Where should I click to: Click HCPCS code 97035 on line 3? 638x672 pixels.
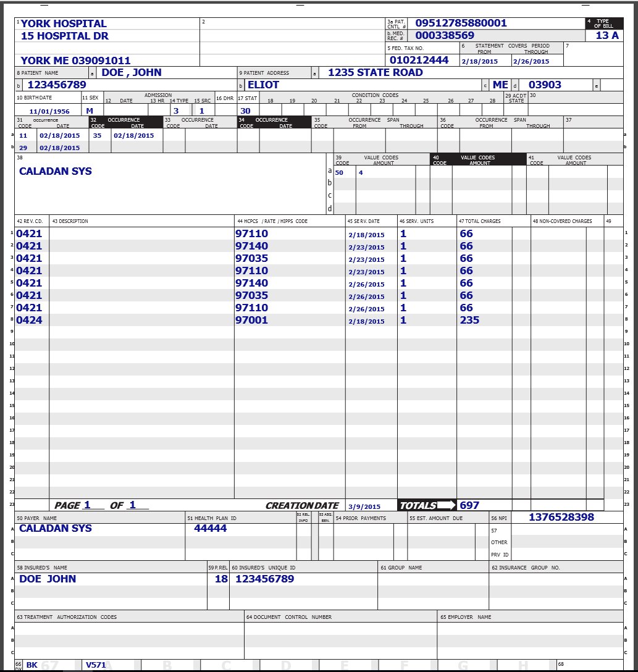pyautogui.click(x=251, y=259)
